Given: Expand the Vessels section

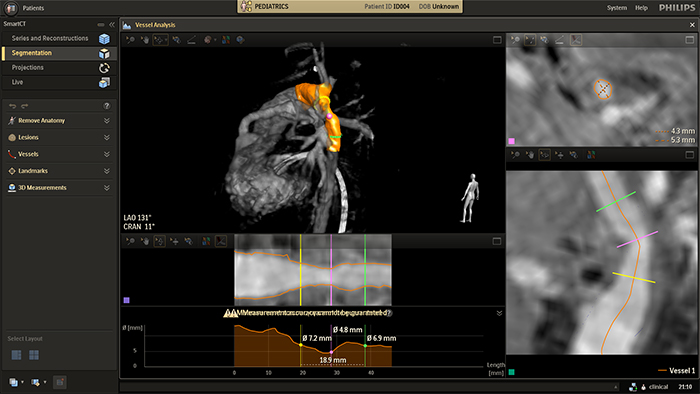Looking at the screenshot, I should (107, 154).
